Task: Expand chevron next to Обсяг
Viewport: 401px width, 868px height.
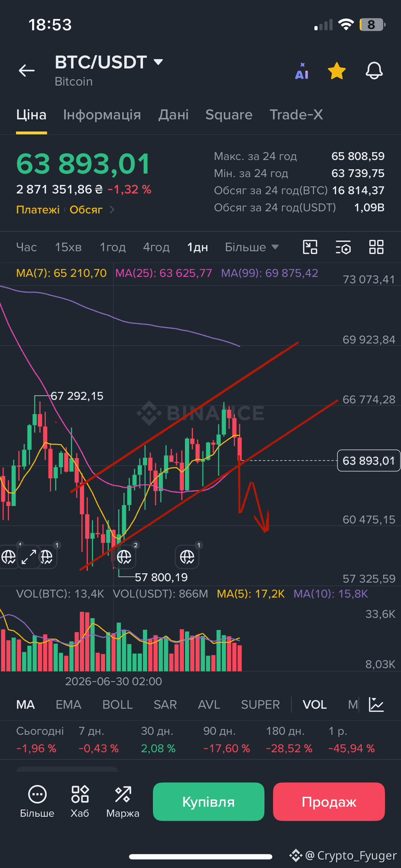Action: coord(112,210)
